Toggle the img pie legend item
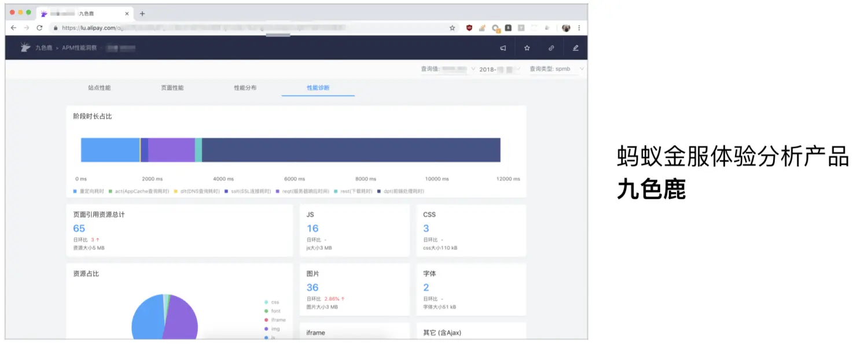Screen dimensions: 868x347 (x=272, y=328)
